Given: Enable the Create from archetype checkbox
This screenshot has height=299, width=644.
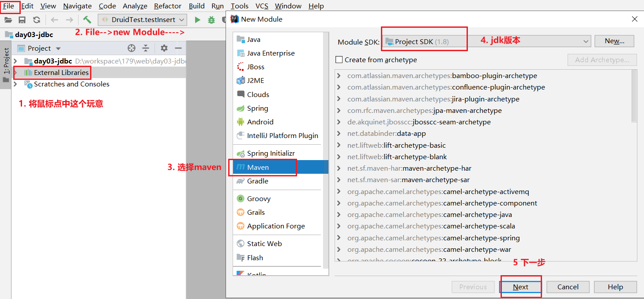Looking at the screenshot, I should click(x=339, y=60).
